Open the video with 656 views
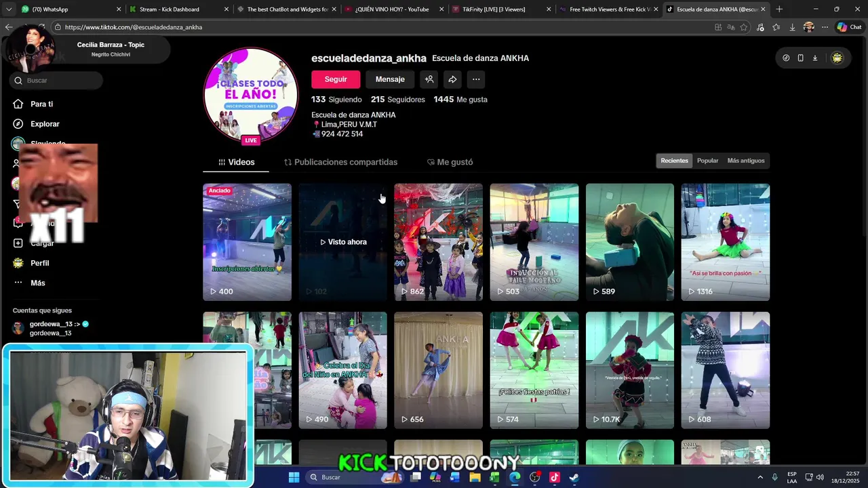This screenshot has width=868, height=488. 438,370
